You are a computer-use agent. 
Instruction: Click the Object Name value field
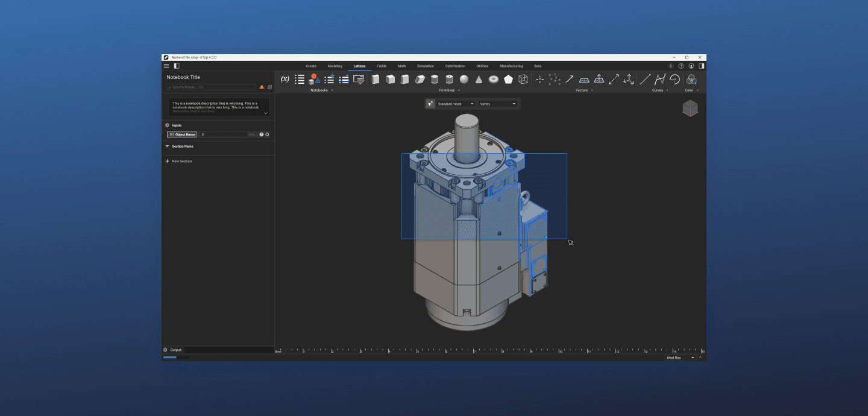point(224,134)
